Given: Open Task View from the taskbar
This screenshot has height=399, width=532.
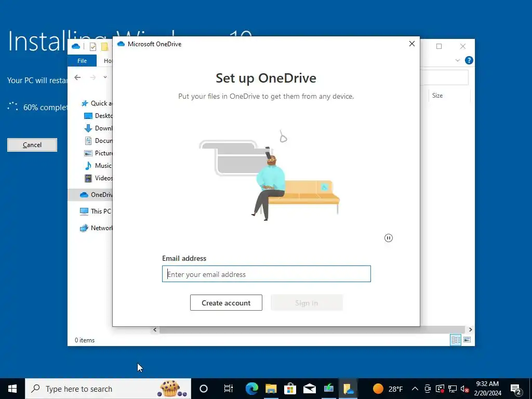Looking at the screenshot, I should 229,389.
